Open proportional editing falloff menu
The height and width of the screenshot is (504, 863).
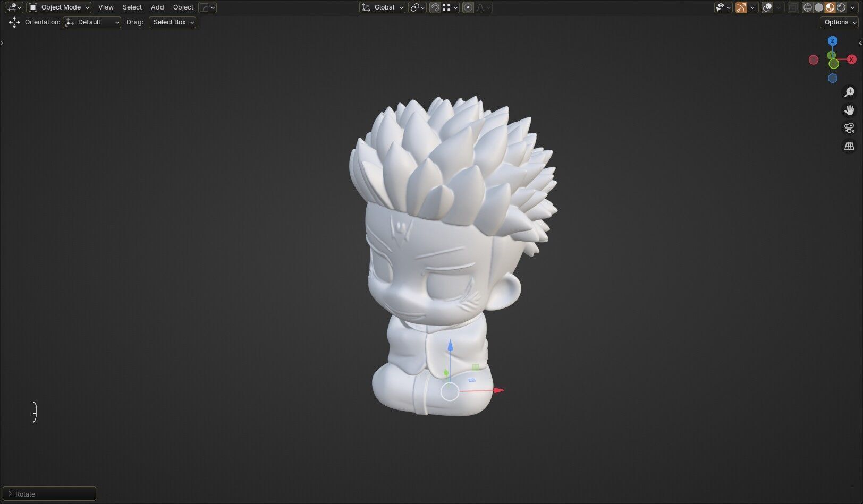(484, 7)
